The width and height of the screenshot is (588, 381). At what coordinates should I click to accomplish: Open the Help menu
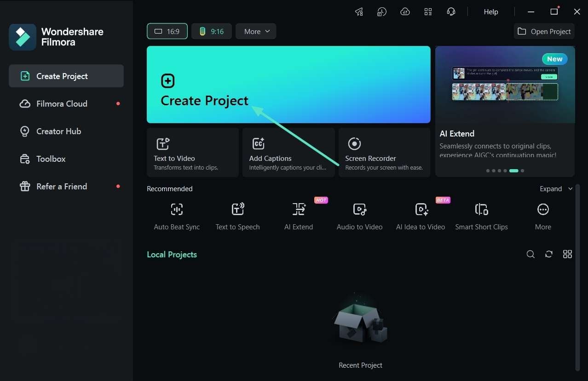491,12
